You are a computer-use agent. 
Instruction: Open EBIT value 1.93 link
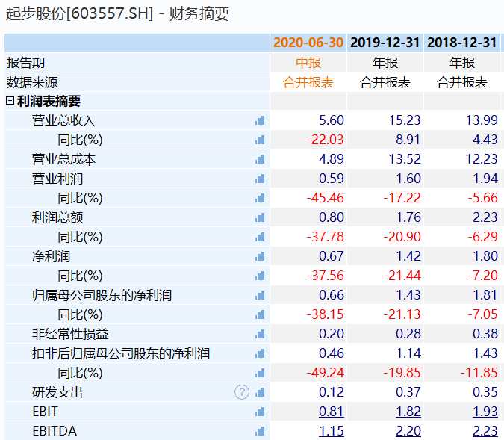point(485,412)
